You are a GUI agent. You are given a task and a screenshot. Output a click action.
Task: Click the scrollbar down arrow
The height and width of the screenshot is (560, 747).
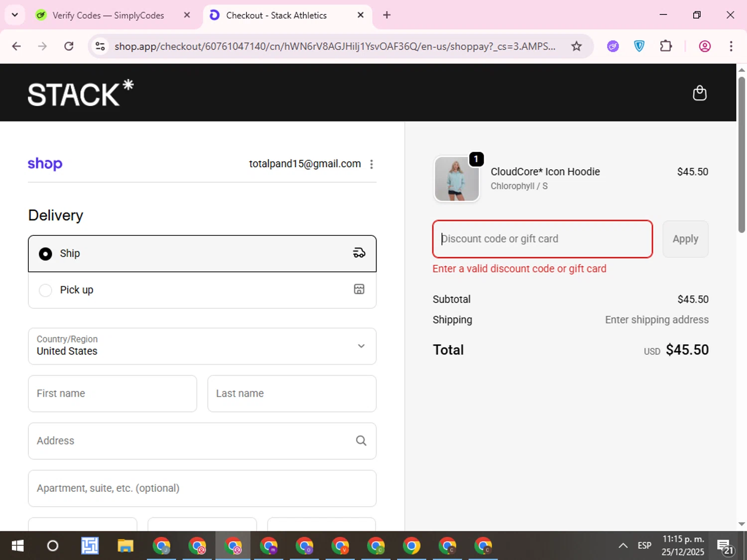point(742,524)
